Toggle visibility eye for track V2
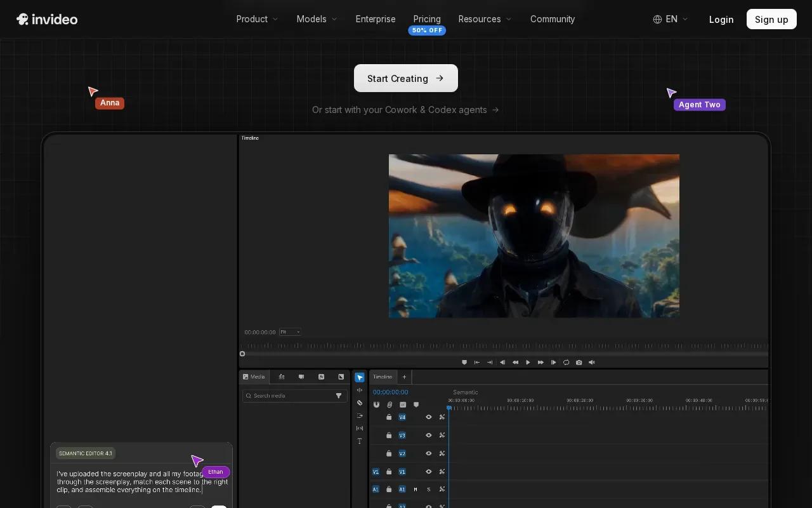This screenshot has width=812, height=508. coord(428,453)
